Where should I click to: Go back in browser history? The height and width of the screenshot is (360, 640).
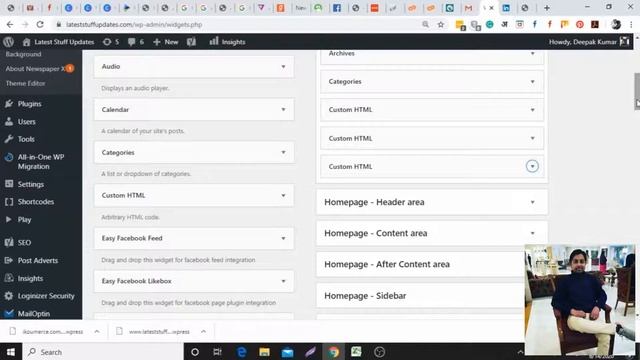(10, 24)
